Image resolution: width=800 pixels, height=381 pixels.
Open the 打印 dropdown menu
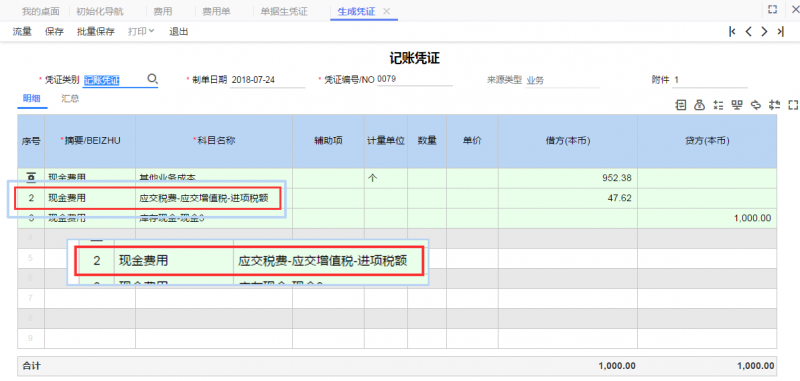(141, 32)
